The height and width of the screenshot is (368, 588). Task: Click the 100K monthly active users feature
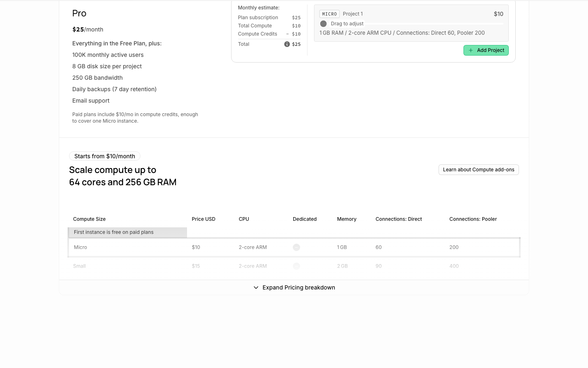point(108,55)
